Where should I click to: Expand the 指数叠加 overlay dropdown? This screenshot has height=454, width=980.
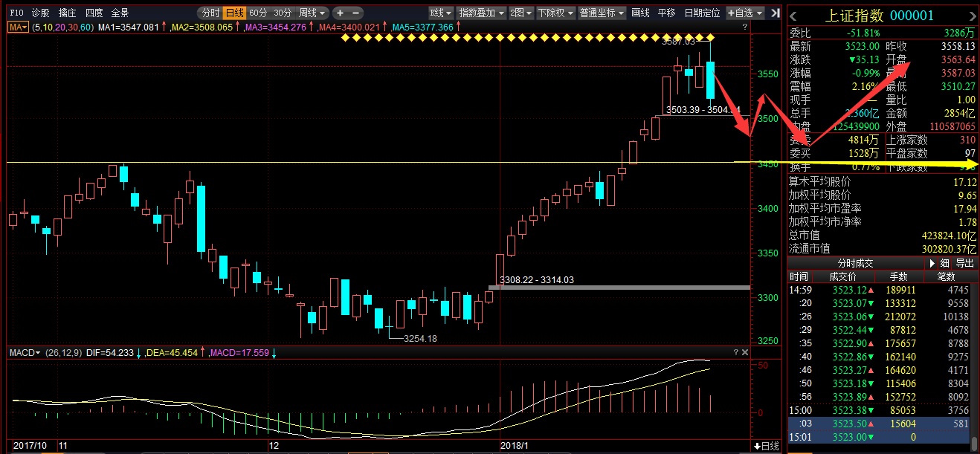click(x=481, y=13)
